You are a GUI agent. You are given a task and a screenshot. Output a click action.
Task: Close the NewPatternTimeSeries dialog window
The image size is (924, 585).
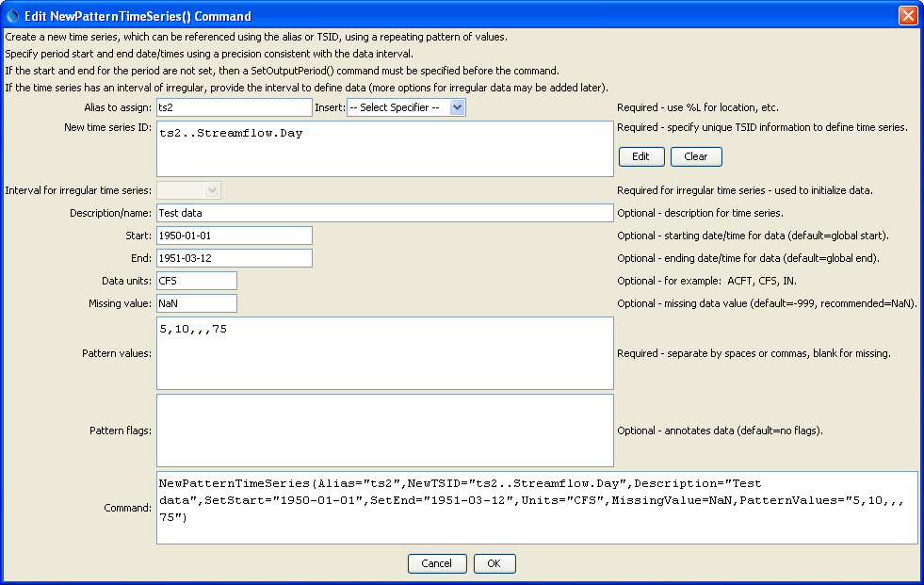tap(907, 16)
